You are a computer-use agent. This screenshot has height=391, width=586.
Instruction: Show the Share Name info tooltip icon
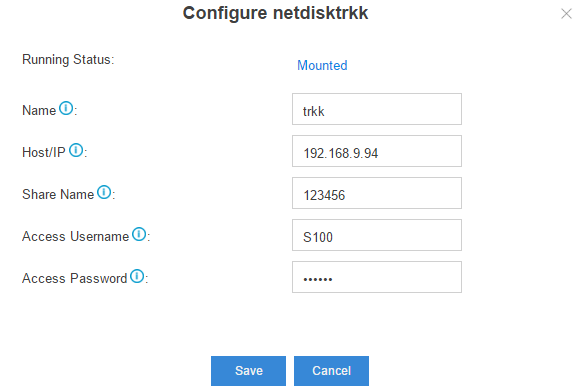[104, 192]
